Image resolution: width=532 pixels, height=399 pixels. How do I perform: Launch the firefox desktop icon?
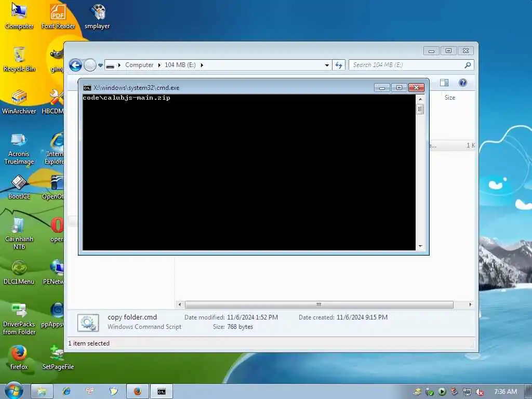click(19, 357)
